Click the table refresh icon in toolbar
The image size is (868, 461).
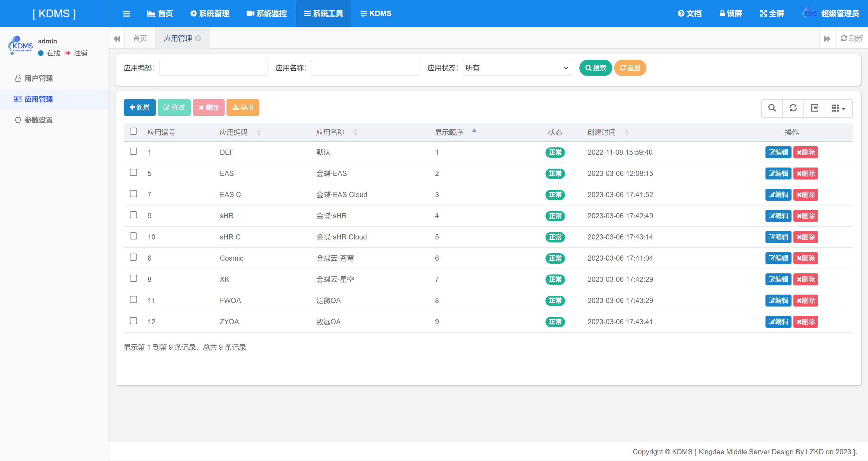point(793,108)
